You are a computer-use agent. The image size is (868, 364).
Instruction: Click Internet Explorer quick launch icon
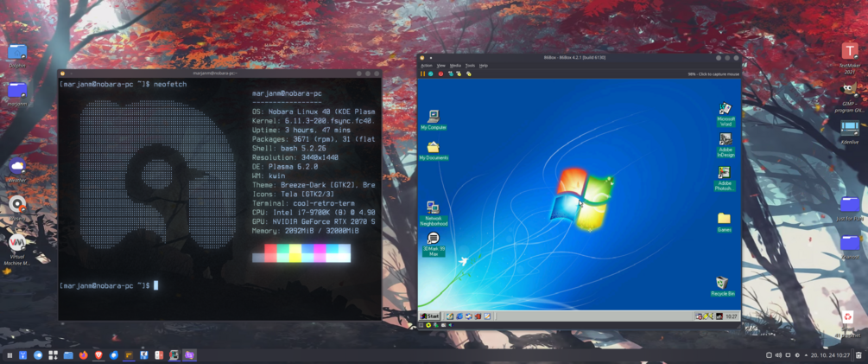[459, 316]
